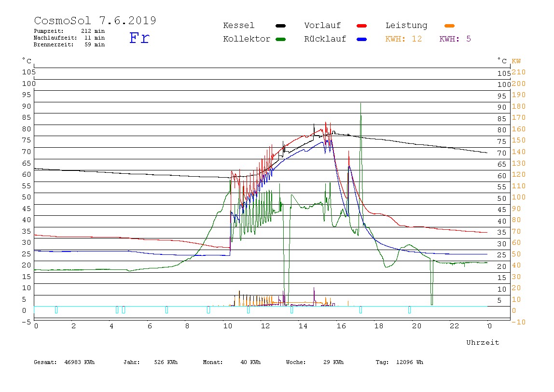Click the 'Pumpzeit:' label

pyautogui.click(x=49, y=31)
